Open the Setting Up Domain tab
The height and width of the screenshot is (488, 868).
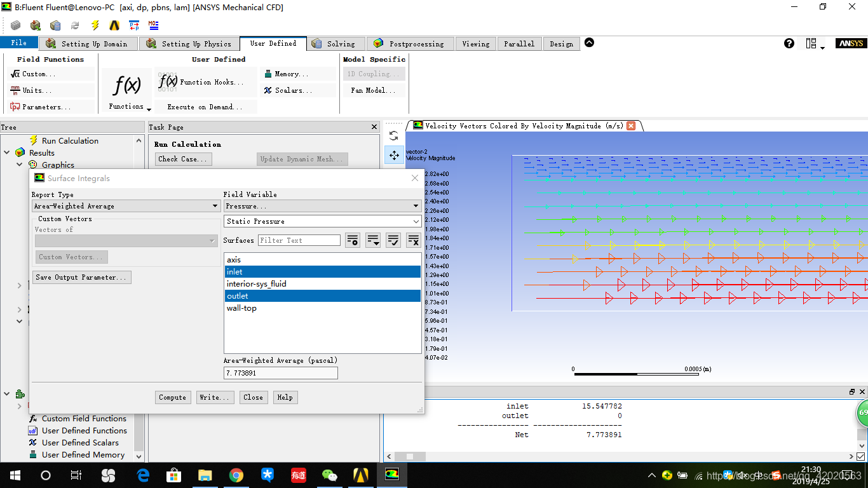coord(88,44)
